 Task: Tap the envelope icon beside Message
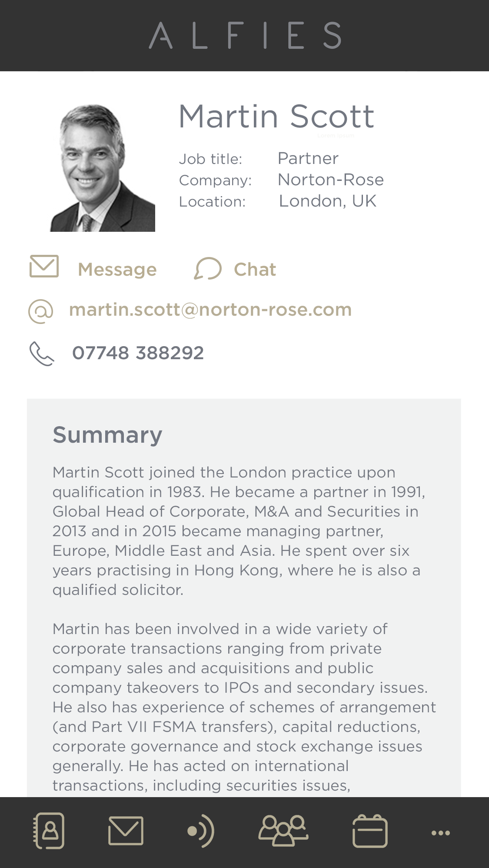[44, 266]
